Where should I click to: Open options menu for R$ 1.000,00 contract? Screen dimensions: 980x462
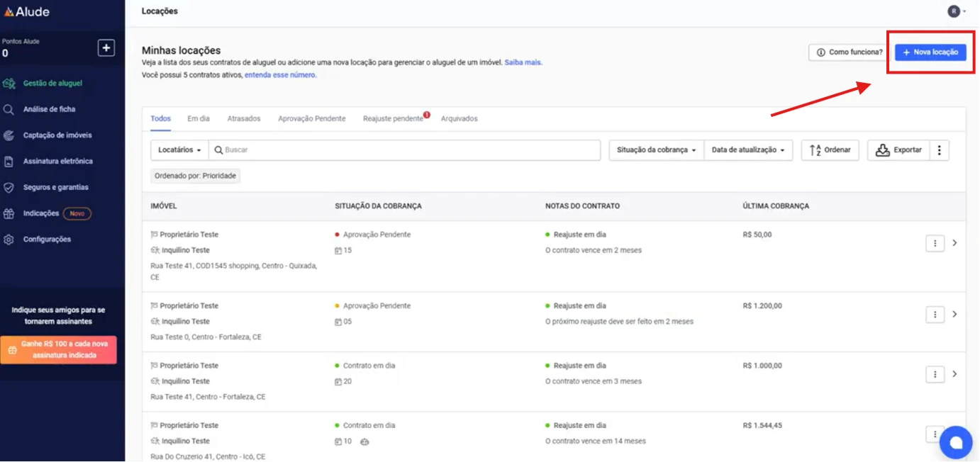pyautogui.click(x=935, y=373)
